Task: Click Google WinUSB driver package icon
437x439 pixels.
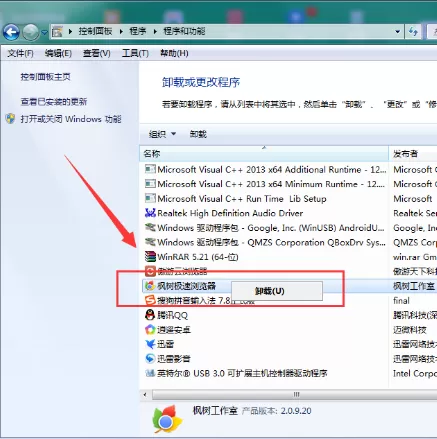Action: pos(150,228)
